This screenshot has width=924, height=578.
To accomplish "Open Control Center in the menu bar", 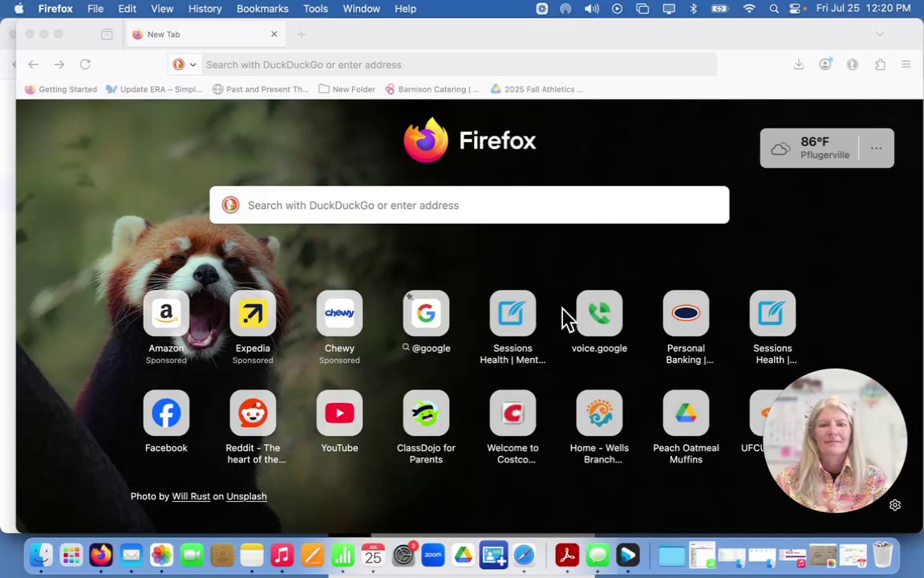I will (795, 9).
